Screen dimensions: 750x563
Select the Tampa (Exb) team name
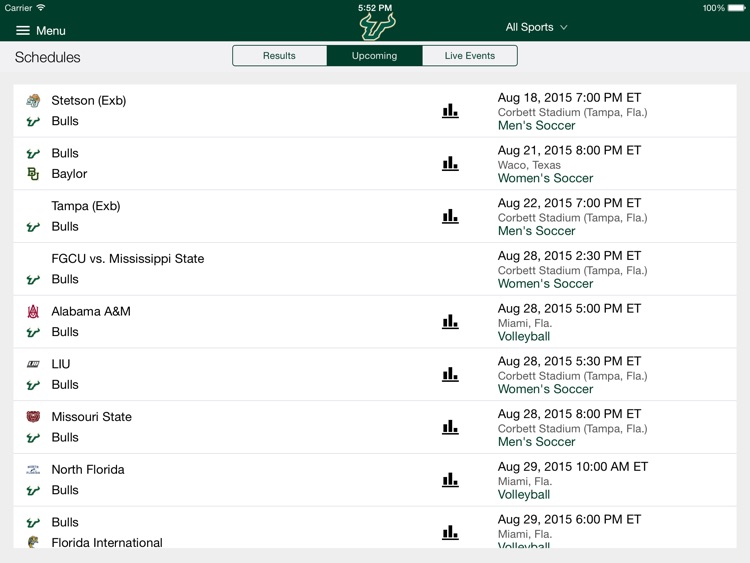86,206
